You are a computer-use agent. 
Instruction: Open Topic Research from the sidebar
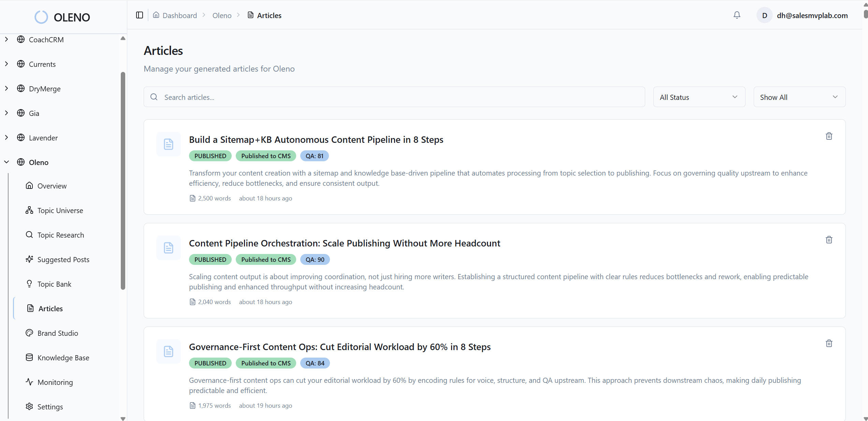click(x=60, y=235)
